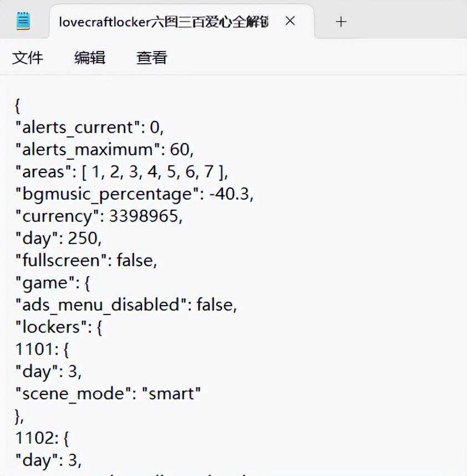Click the "day": 250 line

point(58,239)
